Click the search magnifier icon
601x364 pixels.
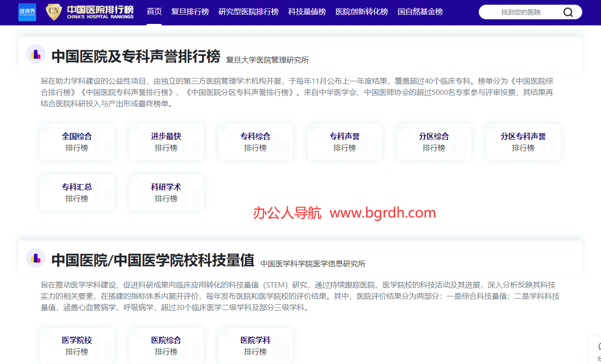(x=568, y=12)
